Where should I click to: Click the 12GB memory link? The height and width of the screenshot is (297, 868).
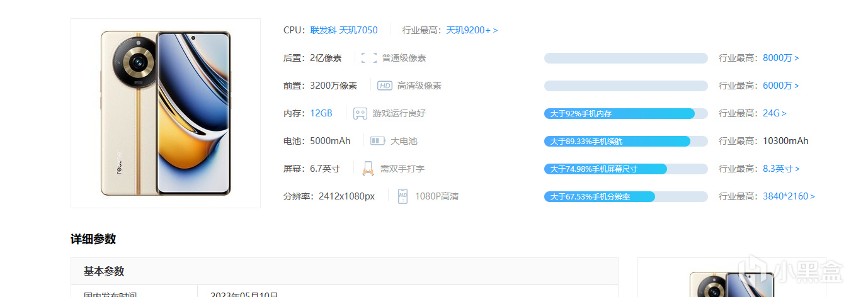[321, 113]
